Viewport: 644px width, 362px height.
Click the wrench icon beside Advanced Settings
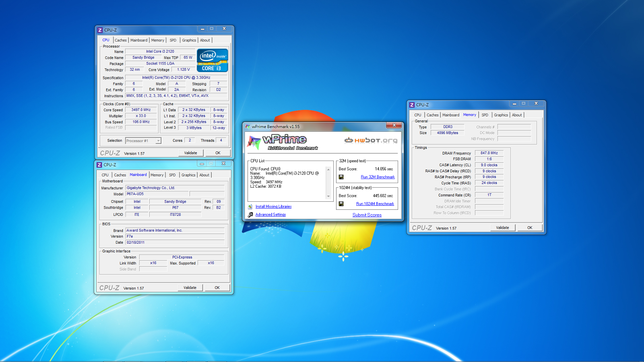point(250,215)
